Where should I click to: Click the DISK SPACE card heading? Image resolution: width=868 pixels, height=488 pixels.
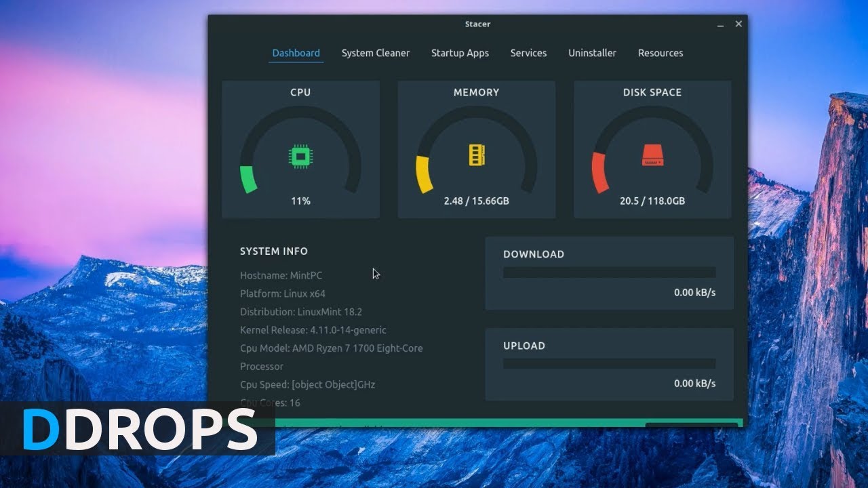click(652, 92)
